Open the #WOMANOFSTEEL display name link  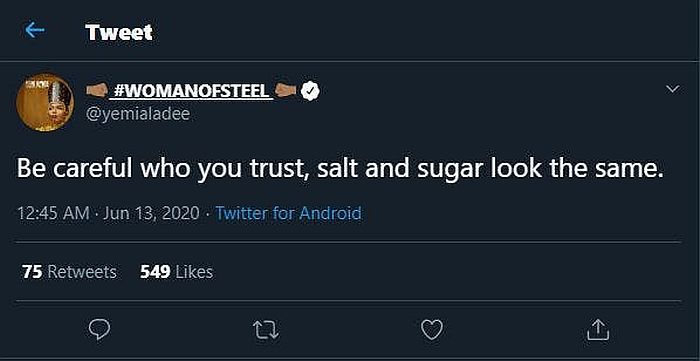191,91
